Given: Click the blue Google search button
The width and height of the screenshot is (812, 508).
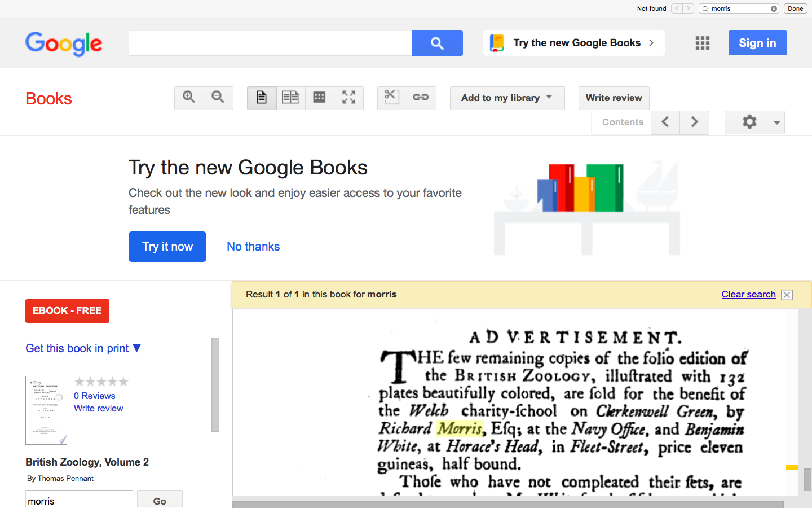Looking at the screenshot, I should [x=437, y=43].
